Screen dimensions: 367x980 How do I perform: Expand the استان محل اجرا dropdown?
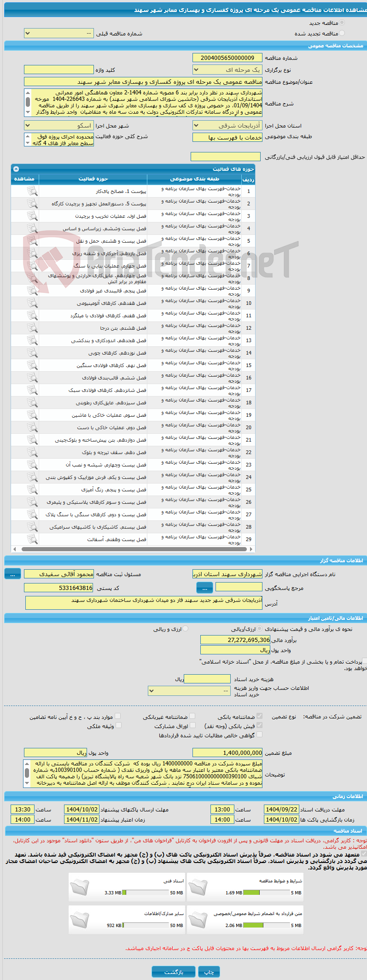pos(227,125)
